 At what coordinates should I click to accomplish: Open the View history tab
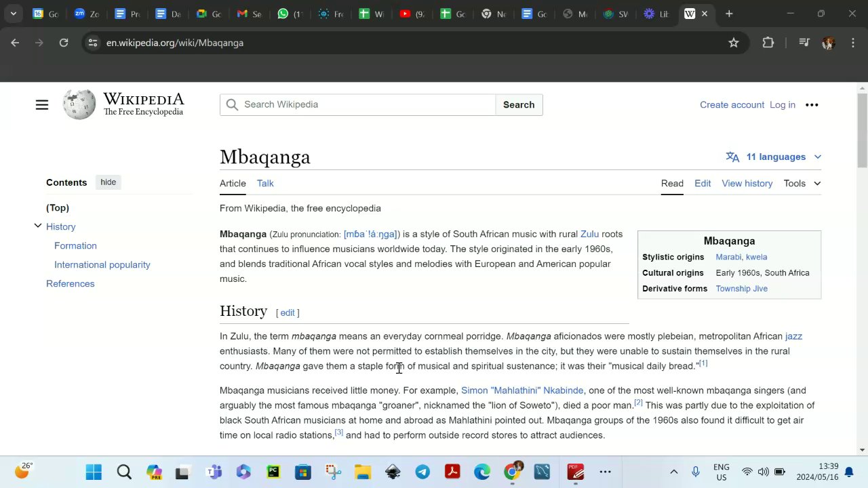tap(747, 183)
